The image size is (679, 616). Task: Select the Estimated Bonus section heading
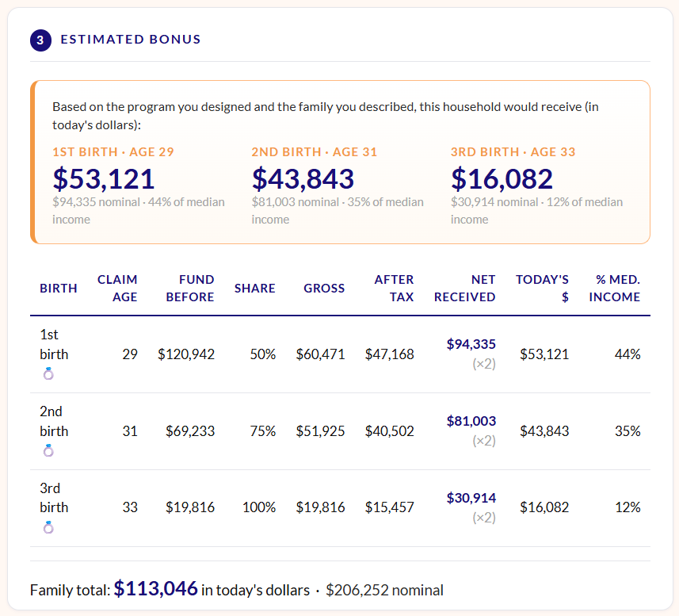(131, 40)
